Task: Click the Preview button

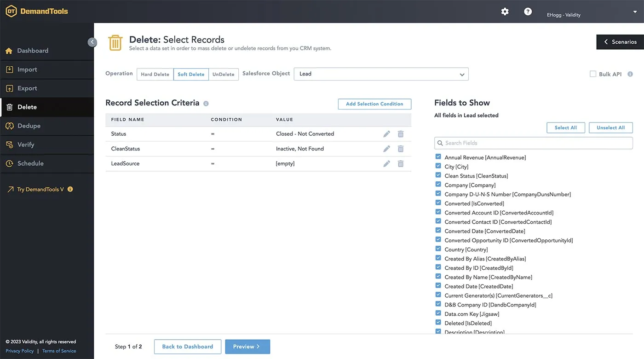Action: point(247,347)
